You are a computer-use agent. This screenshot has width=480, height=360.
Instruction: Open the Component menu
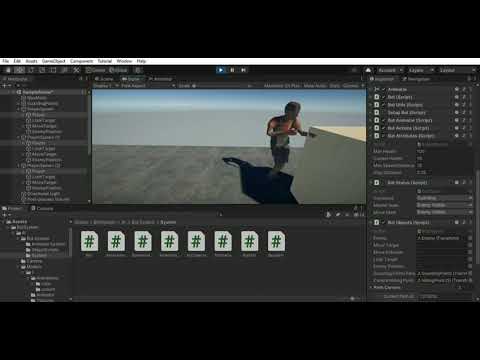coord(82,61)
